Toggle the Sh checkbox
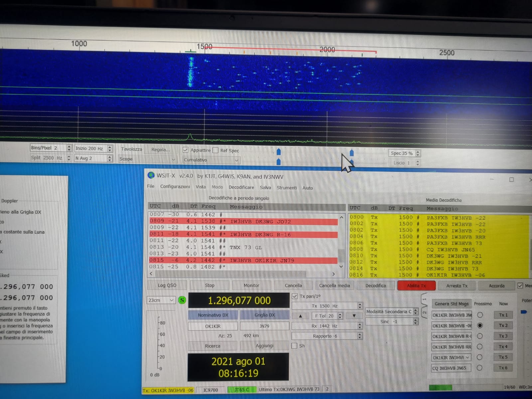The height and width of the screenshot is (399, 532). point(294,346)
